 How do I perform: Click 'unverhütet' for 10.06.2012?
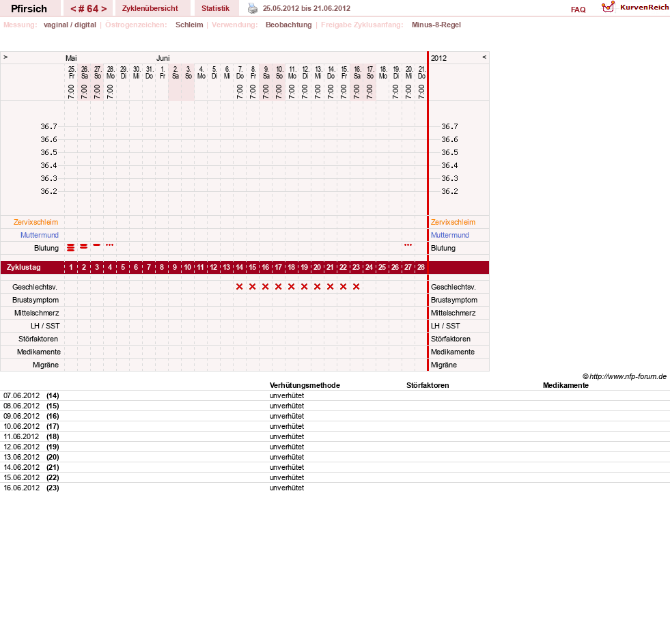(x=287, y=426)
